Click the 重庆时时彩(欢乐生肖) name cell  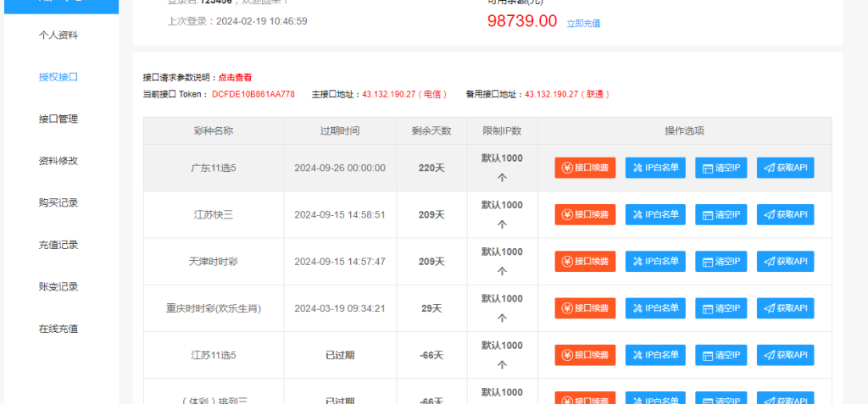pyautogui.click(x=214, y=308)
